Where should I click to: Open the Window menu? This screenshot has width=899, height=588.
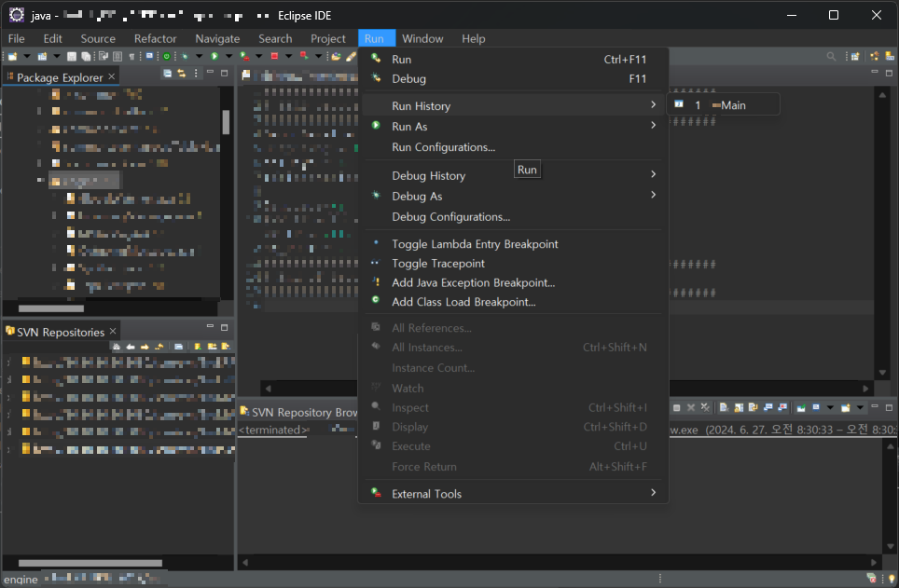tap(422, 38)
